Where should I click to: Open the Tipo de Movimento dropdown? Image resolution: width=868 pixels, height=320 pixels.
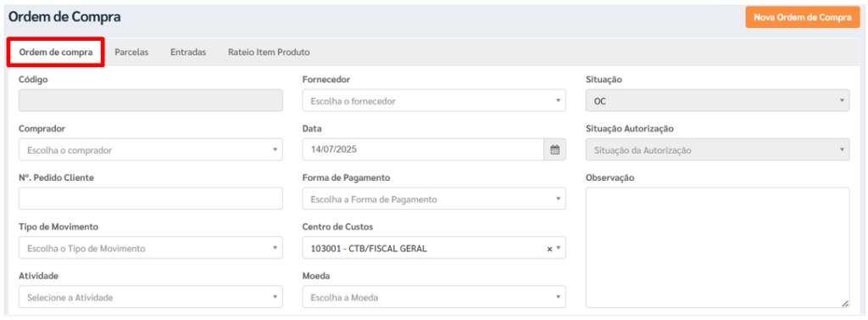point(151,248)
